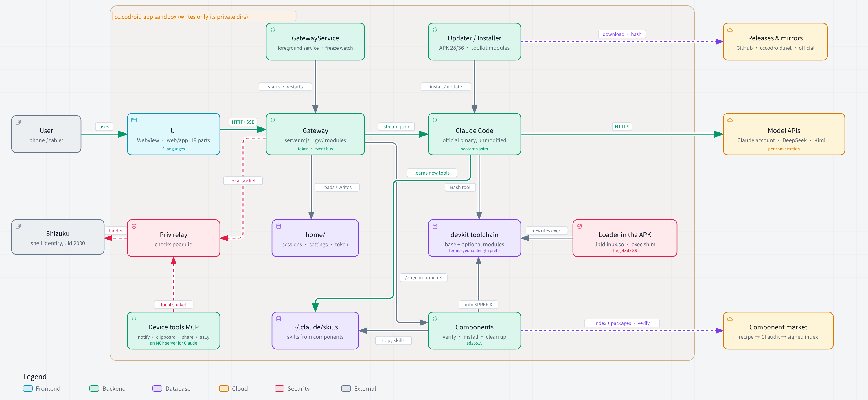Viewport: 868px width, 400px height.
Task: Click the 'HTTPS' edge label
Action: coord(622,127)
